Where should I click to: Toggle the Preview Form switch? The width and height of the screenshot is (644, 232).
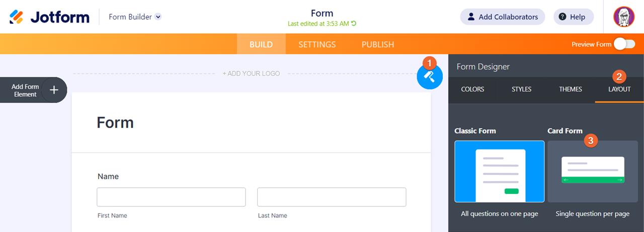(x=624, y=44)
